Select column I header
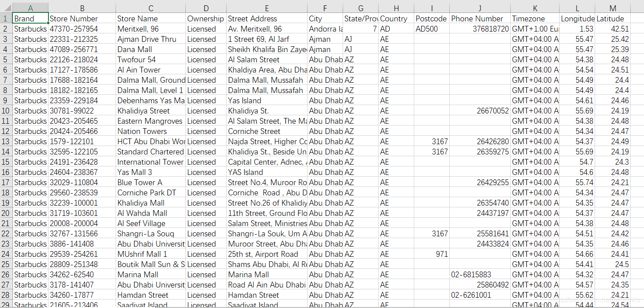The image size is (644, 308). click(x=432, y=8)
